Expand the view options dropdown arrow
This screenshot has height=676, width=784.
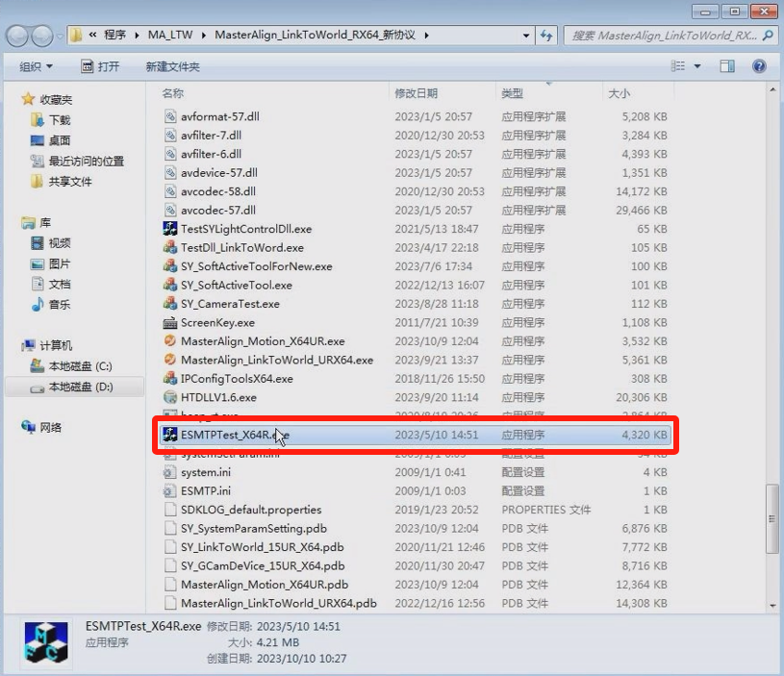point(697,66)
